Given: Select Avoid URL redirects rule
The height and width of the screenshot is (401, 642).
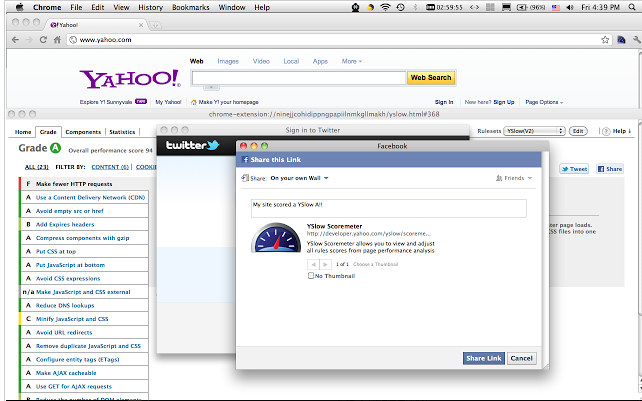Looking at the screenshot, I should click(84, 333).
